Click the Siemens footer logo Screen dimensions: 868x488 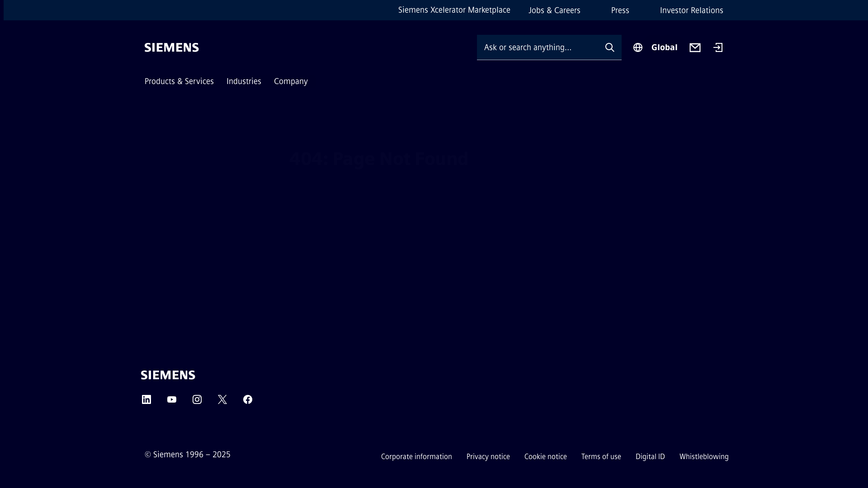168,375
